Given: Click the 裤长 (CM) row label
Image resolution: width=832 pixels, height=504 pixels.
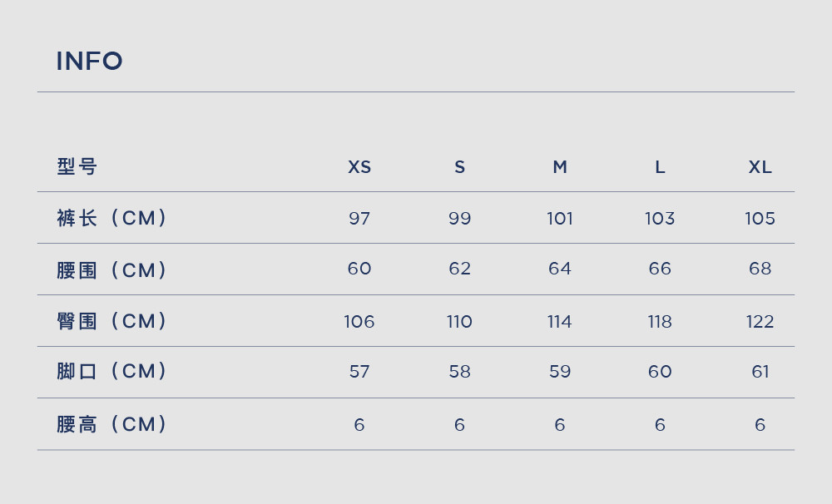Looking at the screenshot, I should coord(111,218).
